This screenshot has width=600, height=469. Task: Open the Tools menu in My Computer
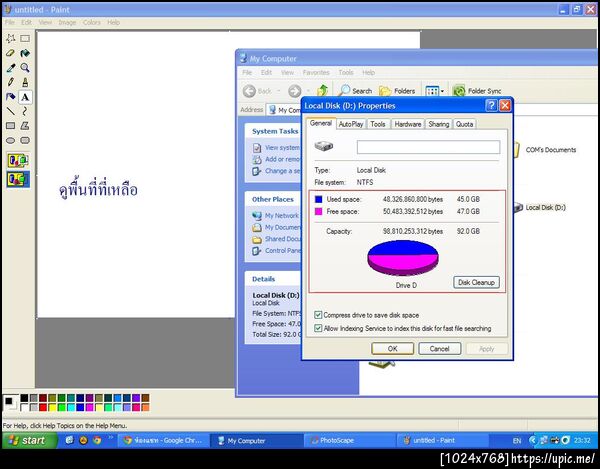click(346, 72)
